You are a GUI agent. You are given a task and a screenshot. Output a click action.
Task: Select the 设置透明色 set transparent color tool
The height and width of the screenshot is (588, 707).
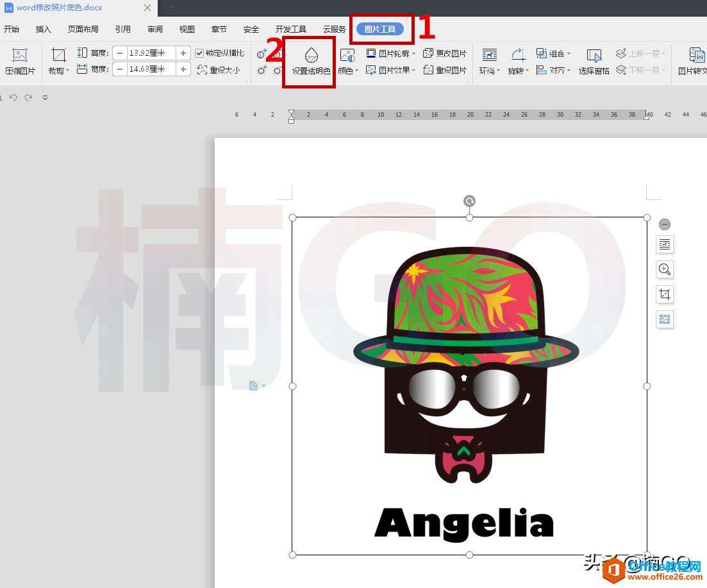[311, 61]
